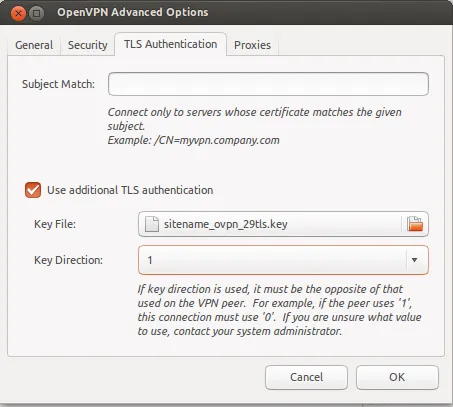The image size is (453, 407).
Task: Click the orange folder browse icon
Action: [415, 224]
